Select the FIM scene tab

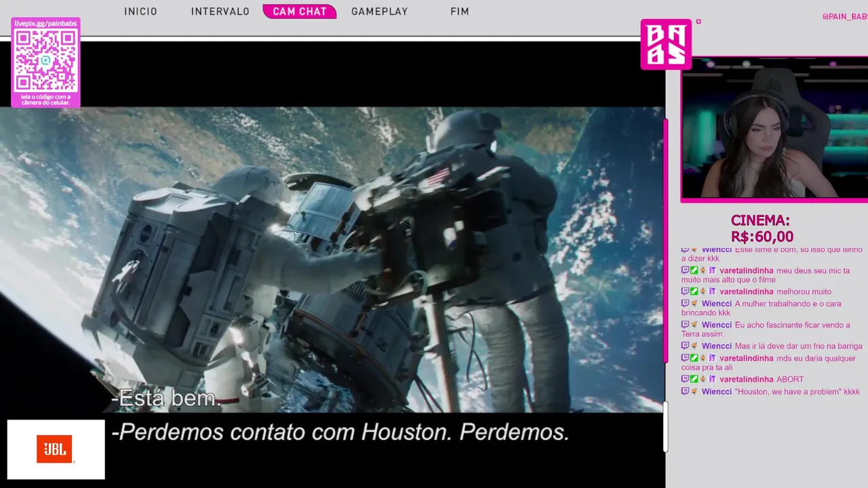click(x=460, y=12)
